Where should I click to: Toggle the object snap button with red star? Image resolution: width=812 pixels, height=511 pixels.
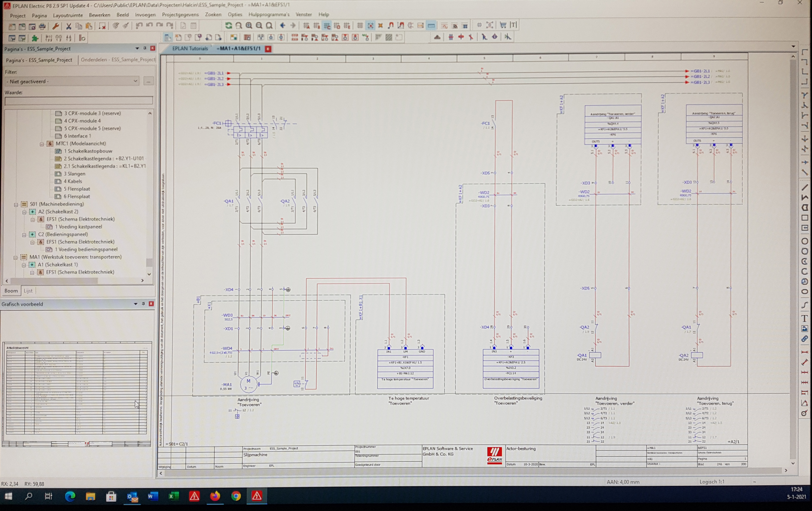pyautogui.click(x=370, y=25)
